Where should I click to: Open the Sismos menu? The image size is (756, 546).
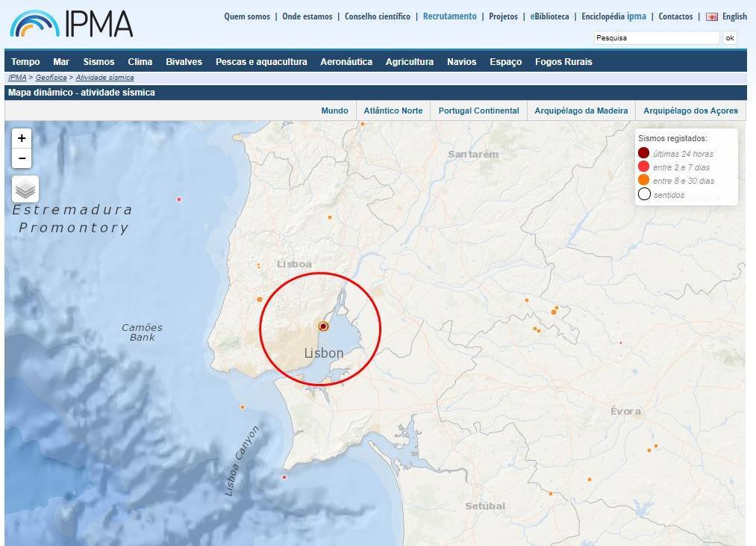pos(99,62)
